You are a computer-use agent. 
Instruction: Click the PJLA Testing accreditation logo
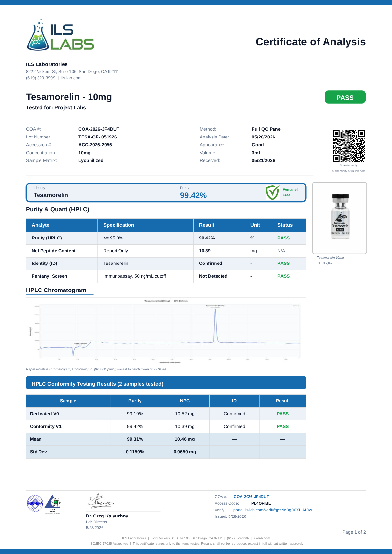click(x=52, y=504)
